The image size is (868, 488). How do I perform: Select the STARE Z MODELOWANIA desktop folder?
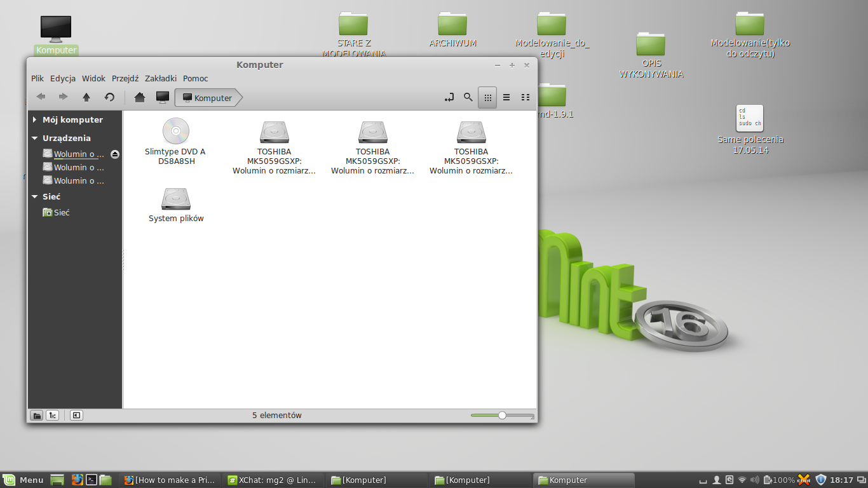(354, 34)
